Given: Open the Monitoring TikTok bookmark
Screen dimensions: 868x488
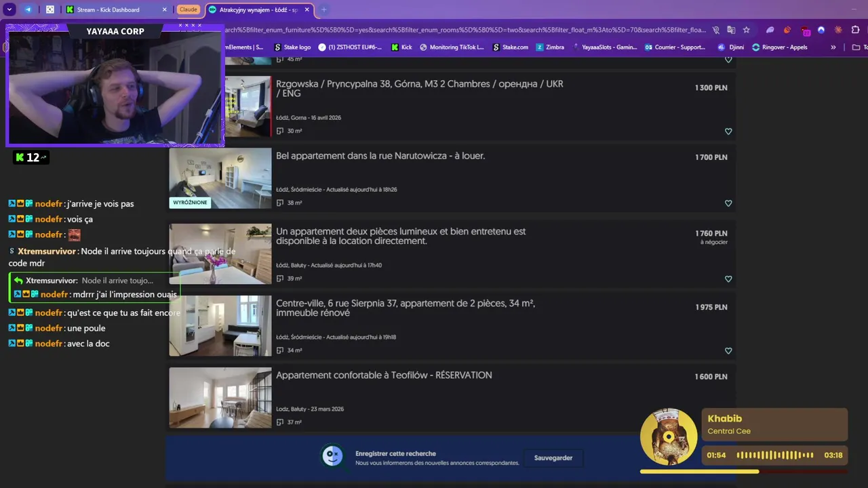Looking at the screenshot, I should [452, 47].
